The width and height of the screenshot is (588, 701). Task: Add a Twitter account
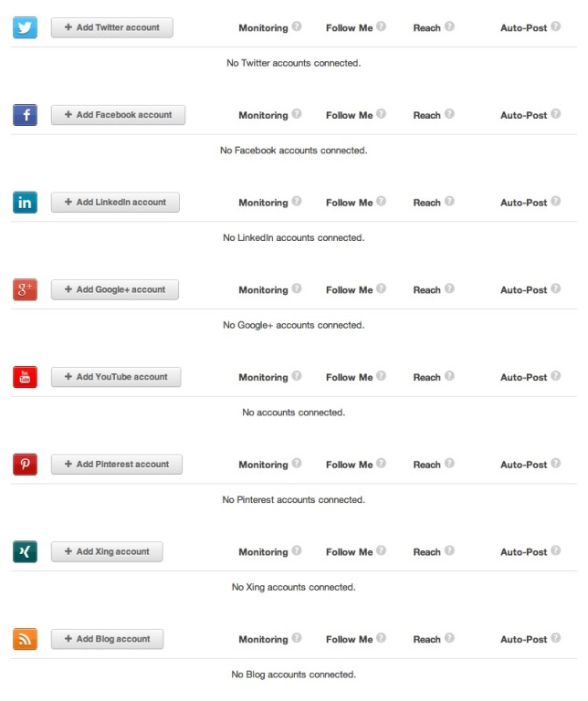[111, 27]
